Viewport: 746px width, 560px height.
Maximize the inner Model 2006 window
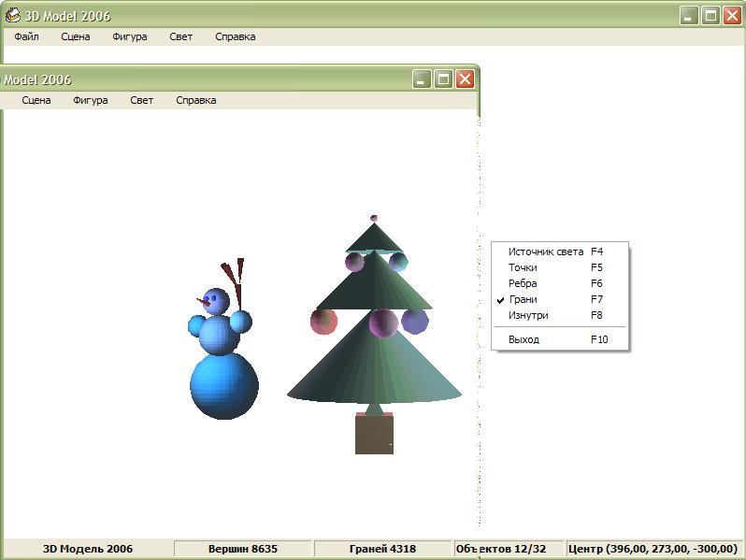pos(443,79)
